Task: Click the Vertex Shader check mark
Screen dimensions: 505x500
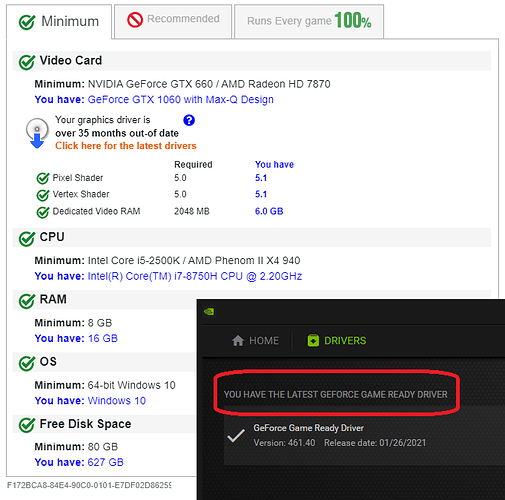Action: tap(43, 195)
